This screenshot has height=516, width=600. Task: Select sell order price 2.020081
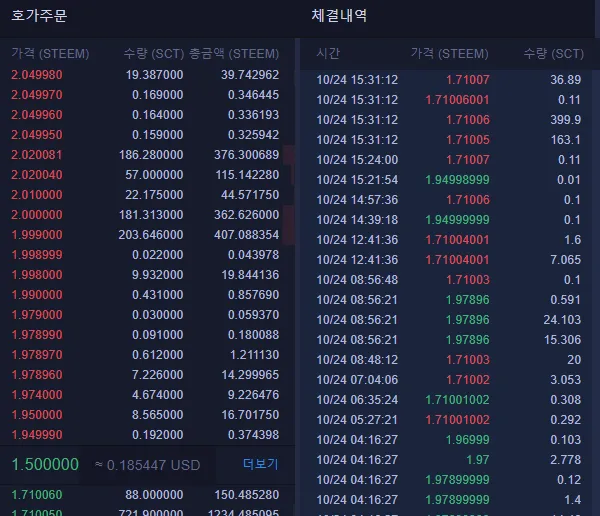pos(37,155)
